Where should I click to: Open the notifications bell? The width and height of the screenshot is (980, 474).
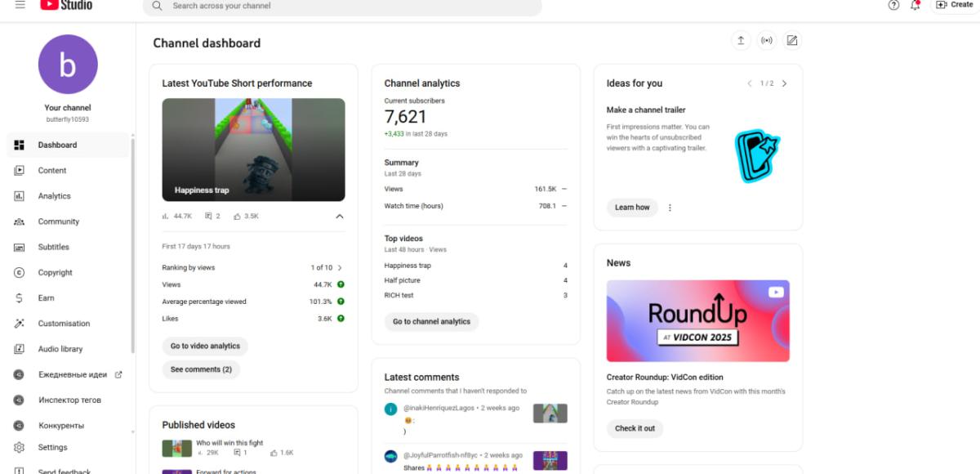[915, 5]
